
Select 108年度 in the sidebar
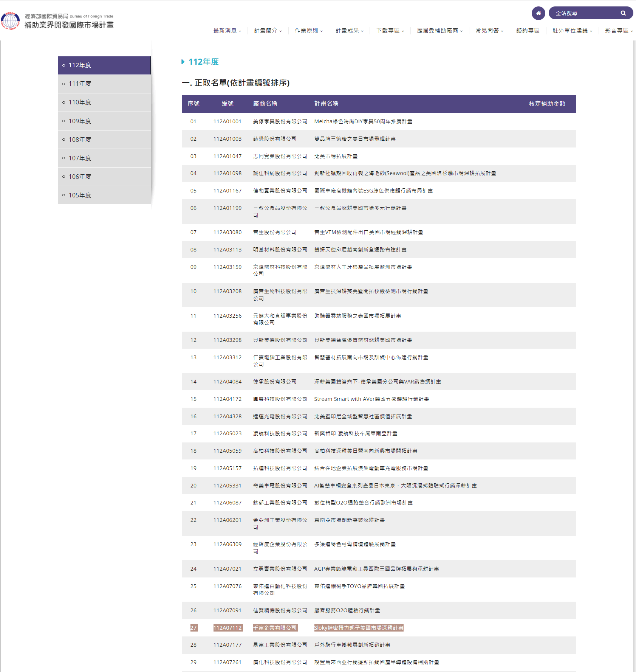104,140
